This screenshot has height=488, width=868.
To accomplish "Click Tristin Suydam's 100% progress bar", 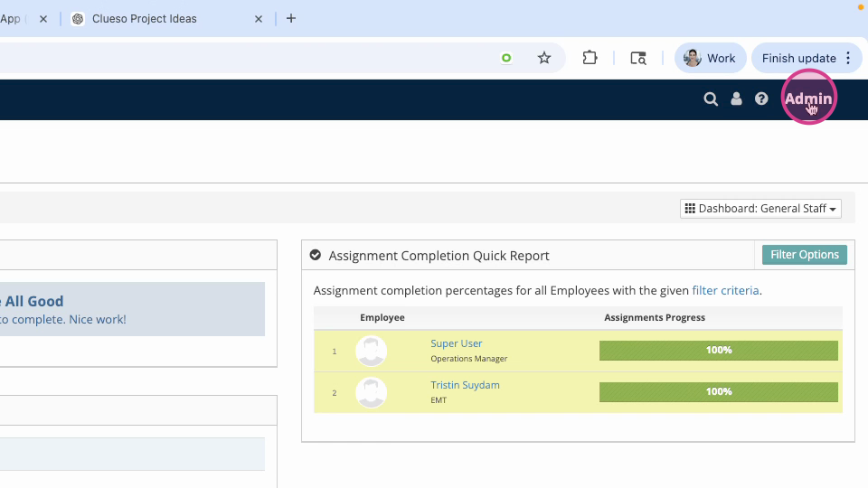I will 719,391.
